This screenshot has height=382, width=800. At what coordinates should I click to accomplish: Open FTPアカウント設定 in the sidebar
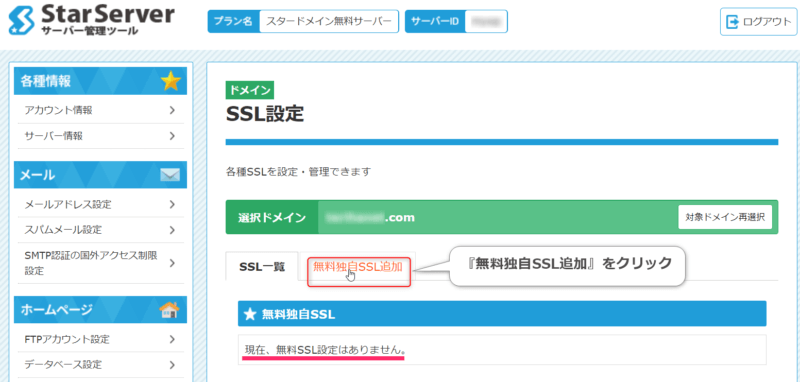pos(100,339)
